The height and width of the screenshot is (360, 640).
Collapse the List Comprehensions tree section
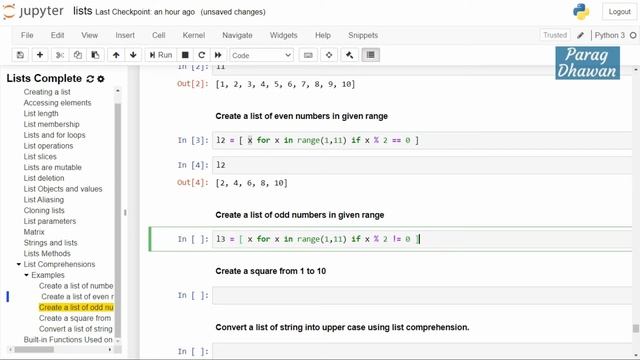pyautogui.click(x=19, y=264)
